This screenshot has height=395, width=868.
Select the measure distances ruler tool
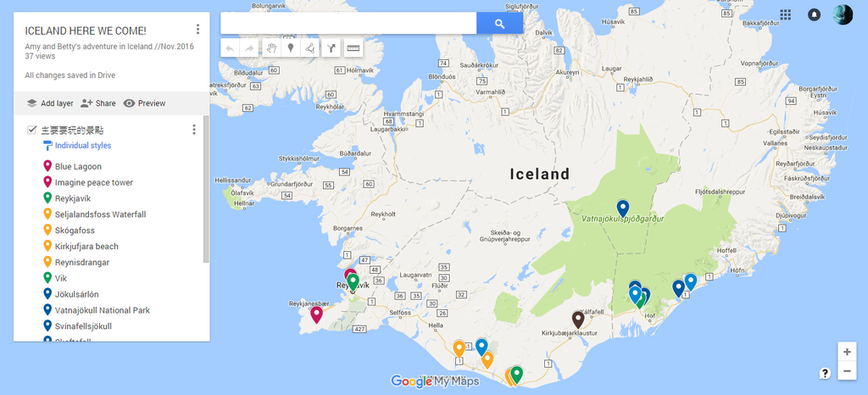point(353,48)
